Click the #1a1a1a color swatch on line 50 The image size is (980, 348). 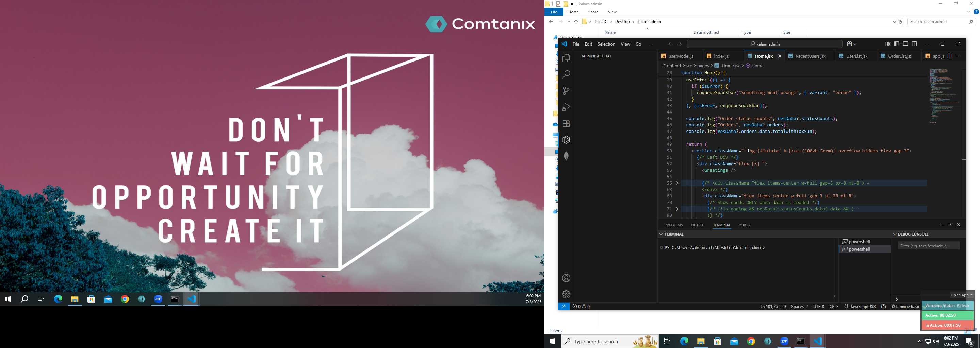coord(747,151)
